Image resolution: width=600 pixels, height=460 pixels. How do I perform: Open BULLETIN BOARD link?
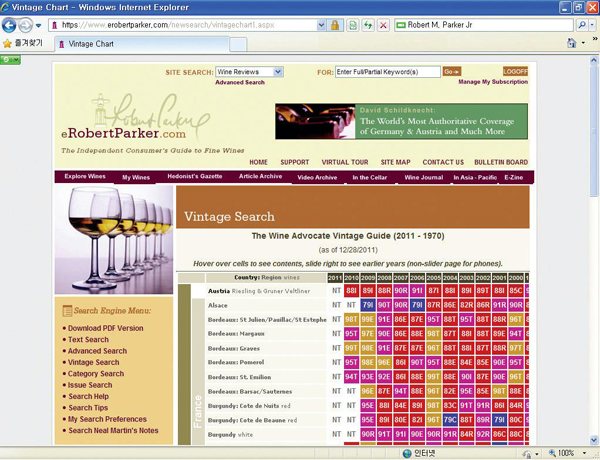(x=501, y=162)
